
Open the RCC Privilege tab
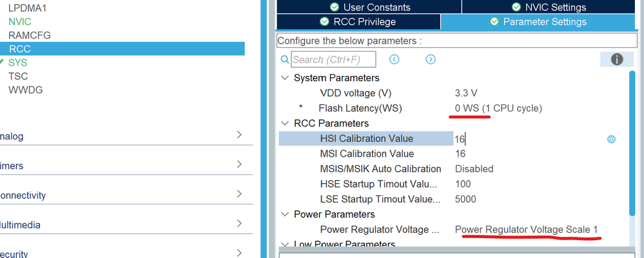click(x=358, y=22)
